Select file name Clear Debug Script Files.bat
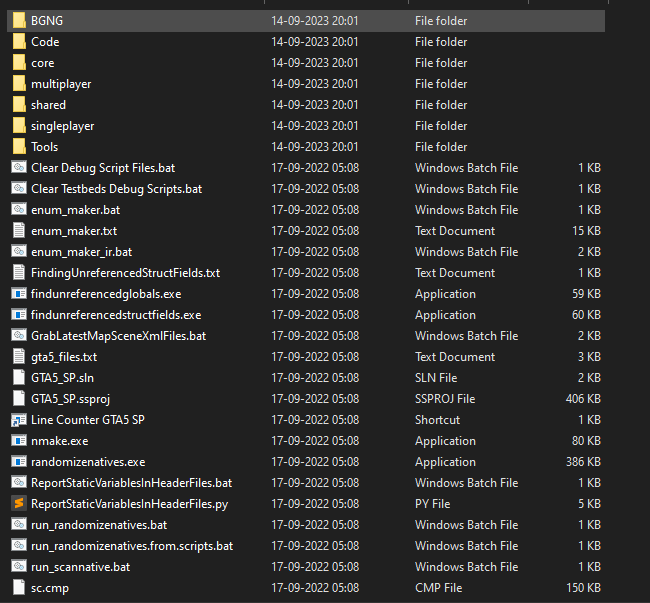 103,168
